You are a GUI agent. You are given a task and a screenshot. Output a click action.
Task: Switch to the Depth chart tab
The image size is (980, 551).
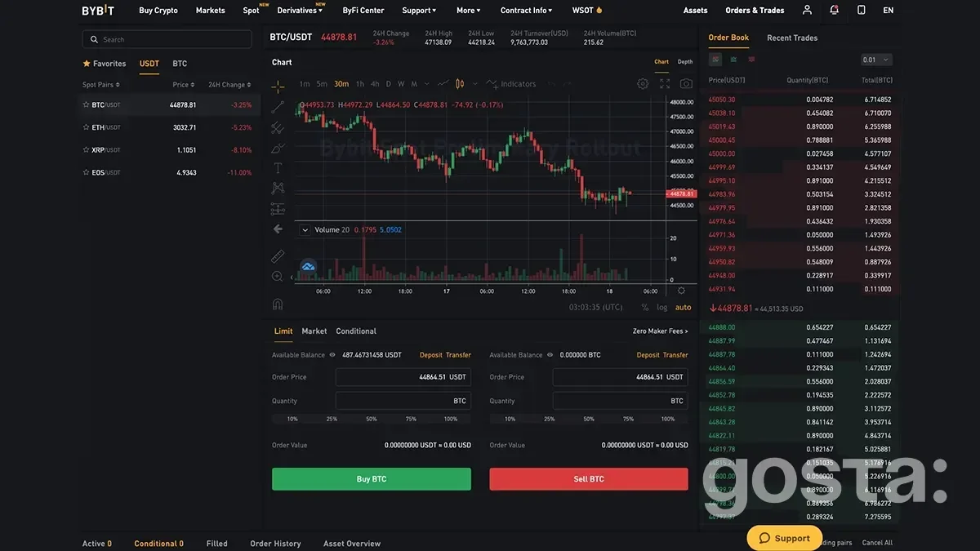pyautogui.click(x=684, y=62)
